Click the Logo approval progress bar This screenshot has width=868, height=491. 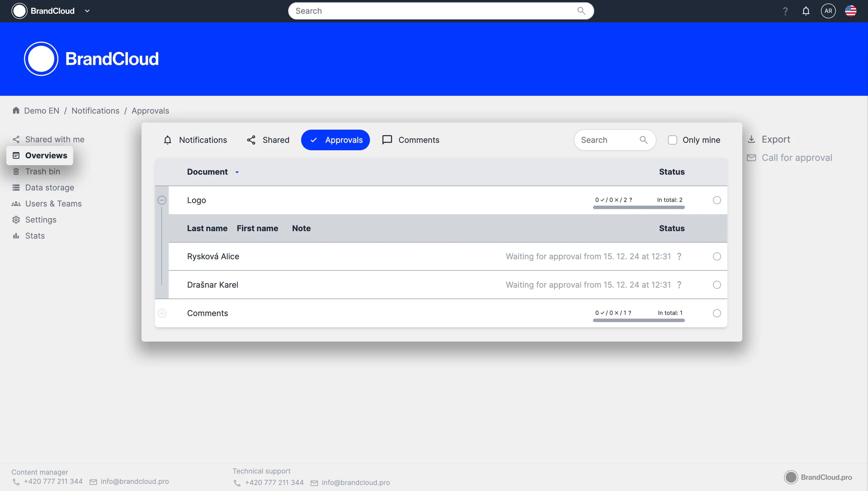pos(638,207)
